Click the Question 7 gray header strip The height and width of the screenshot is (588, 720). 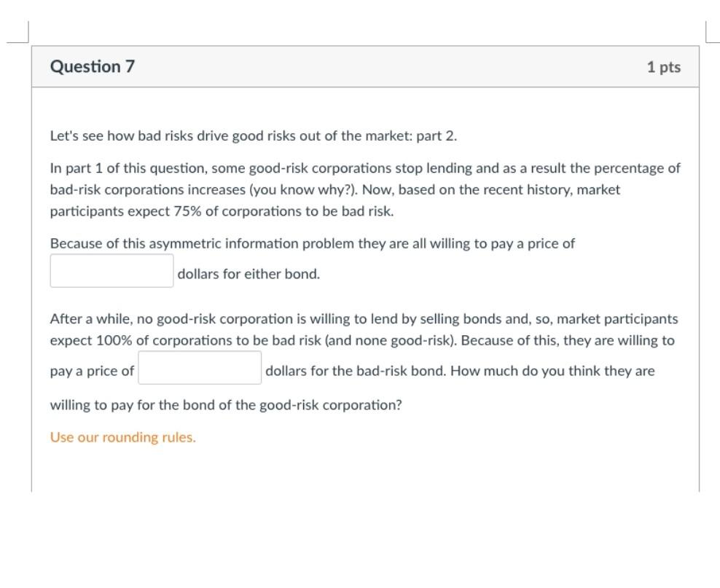364,66
